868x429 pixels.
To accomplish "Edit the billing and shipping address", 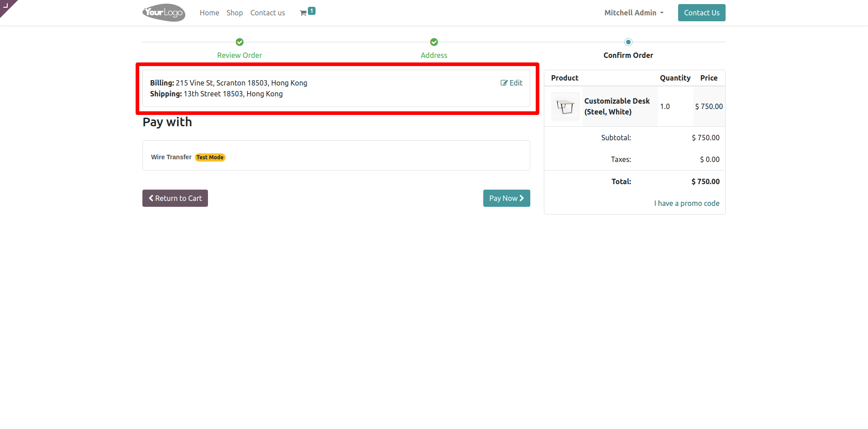I will pos(511,83).
